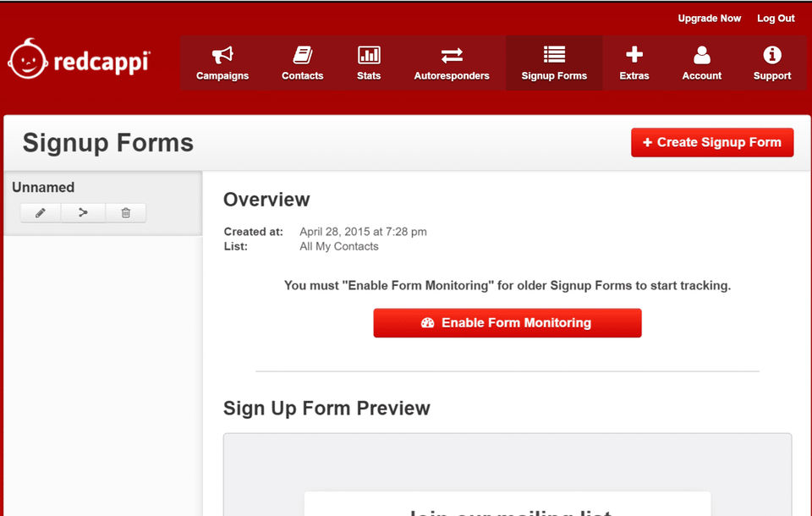Click the Enable Form Monitoring notice text
The width and height of the screenshot is (812, 516).
click(507, 285)
